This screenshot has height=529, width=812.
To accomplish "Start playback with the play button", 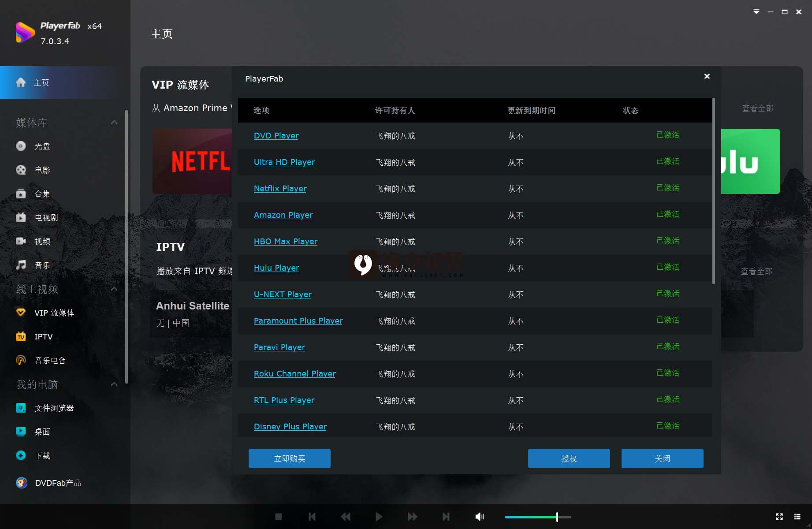I will point(379,517).
